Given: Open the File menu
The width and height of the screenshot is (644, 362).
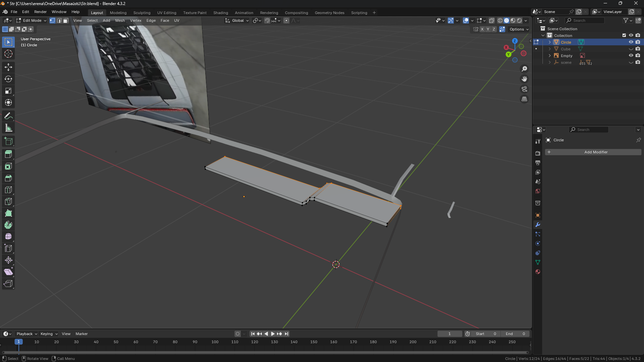Looking at the screenshot, I should pyautogui.click(x=14, y=12).
